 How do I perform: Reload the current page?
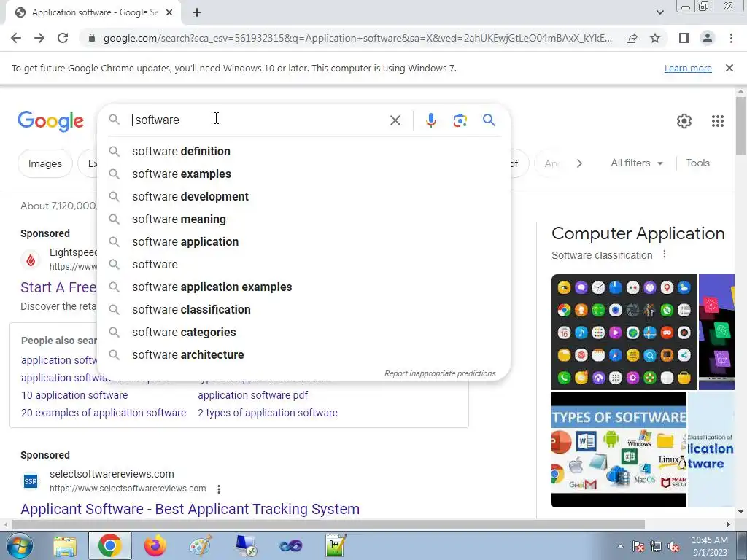click(x=63, y=38)
